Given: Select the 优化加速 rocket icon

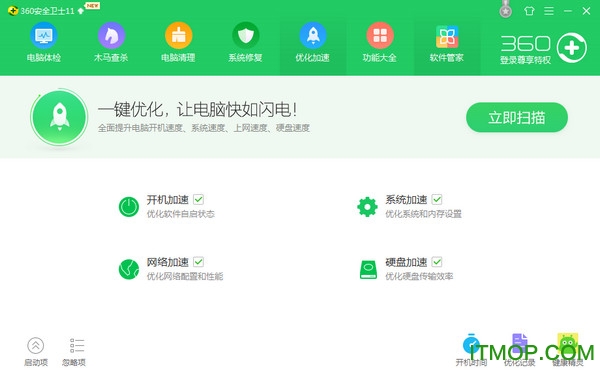Looking at the screenshot, I should (313, 36).
